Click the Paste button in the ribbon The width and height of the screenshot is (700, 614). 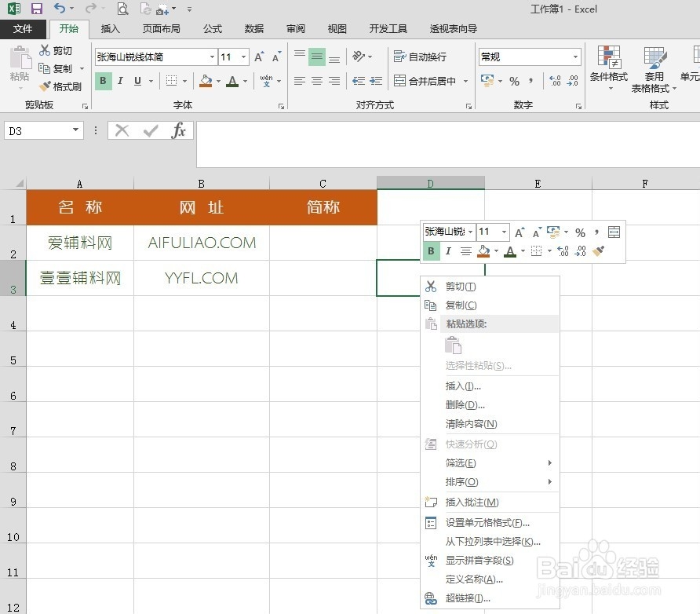point(20,64)
